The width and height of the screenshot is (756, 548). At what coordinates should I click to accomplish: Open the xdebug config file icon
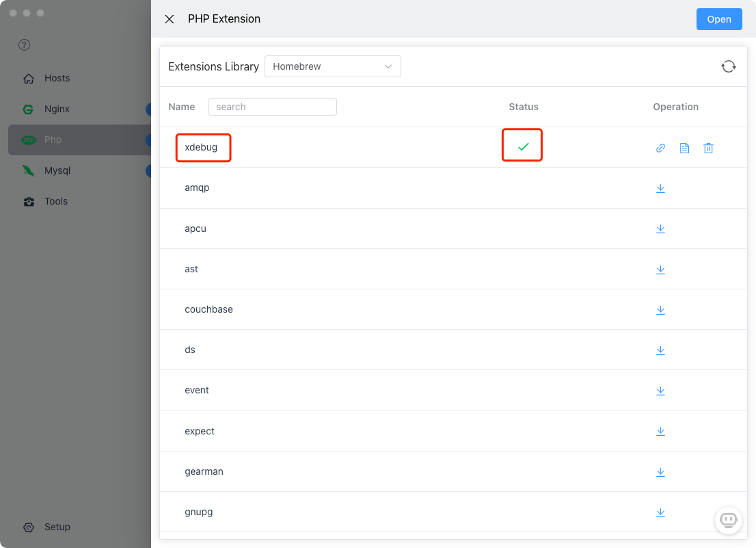tap(684, 148)
